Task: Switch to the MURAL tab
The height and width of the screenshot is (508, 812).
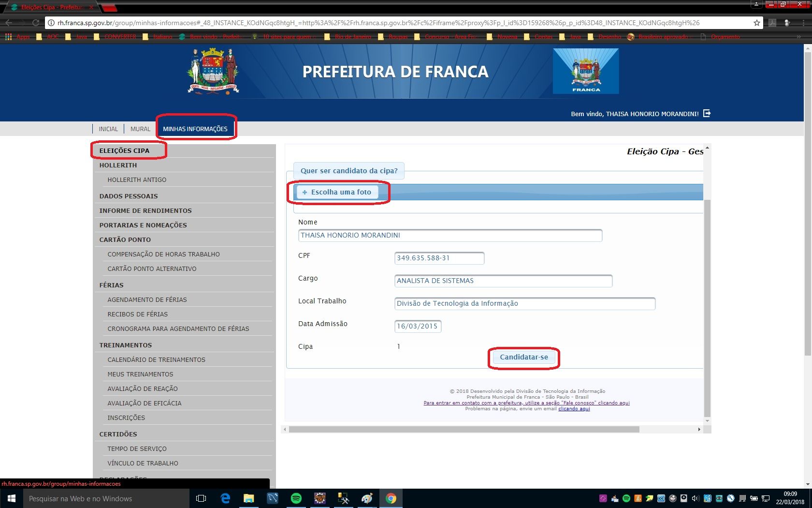Action: [x=140, y=129]
